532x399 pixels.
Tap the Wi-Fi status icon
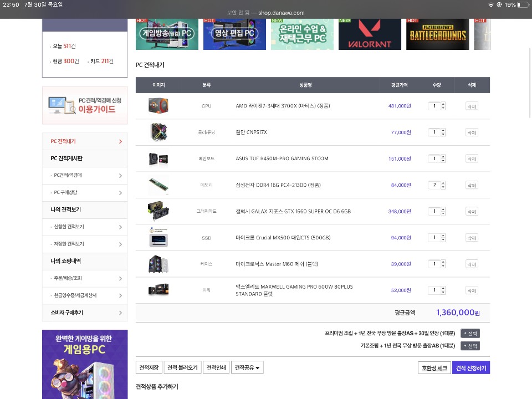491,5
